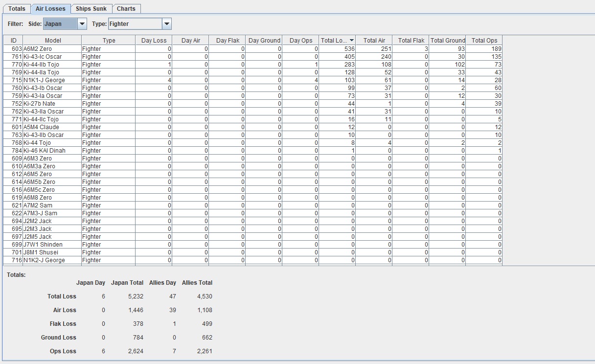This screenshot has height=364, width=595.
Task: Click Allies Total loss value 4,530
Action: (x=204, y=296)
